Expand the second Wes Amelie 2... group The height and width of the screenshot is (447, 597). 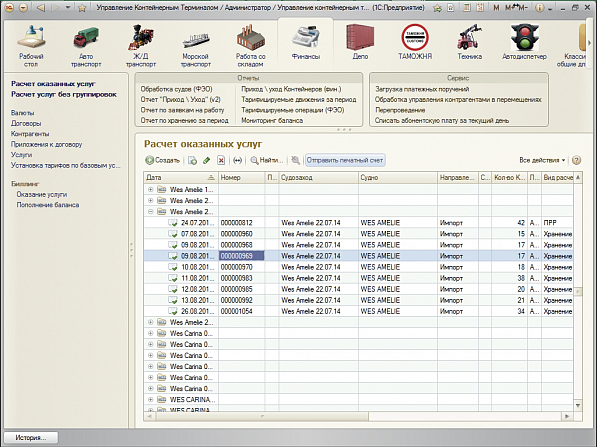click(150, 200)
